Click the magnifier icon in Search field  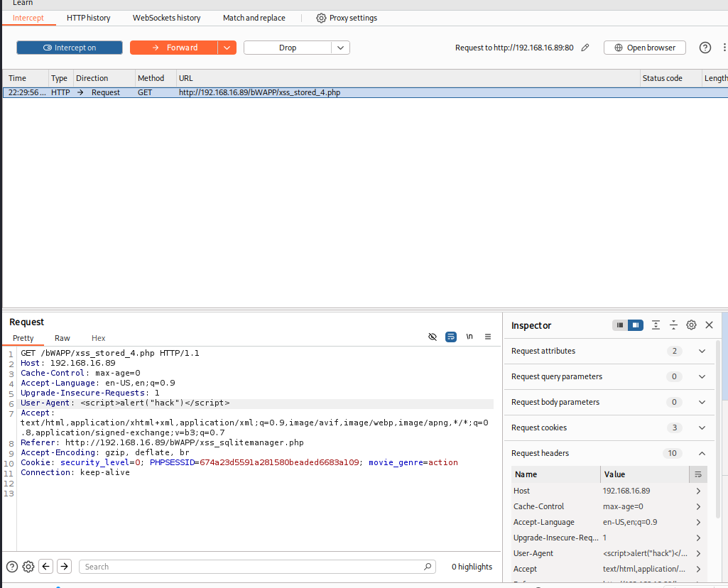pyautogui.click(x=427, y=567)
